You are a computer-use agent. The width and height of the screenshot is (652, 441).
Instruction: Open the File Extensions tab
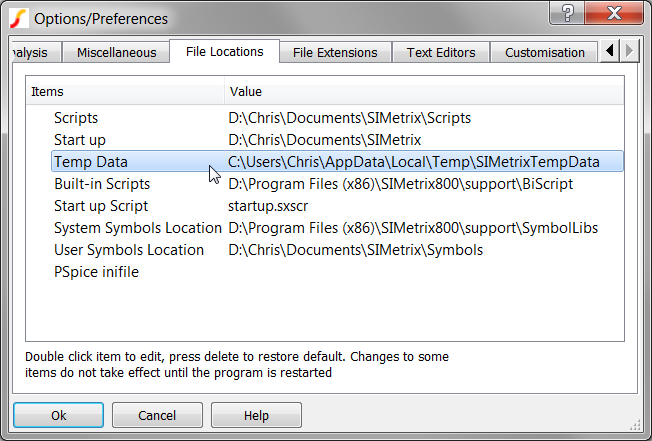(335, 53)
